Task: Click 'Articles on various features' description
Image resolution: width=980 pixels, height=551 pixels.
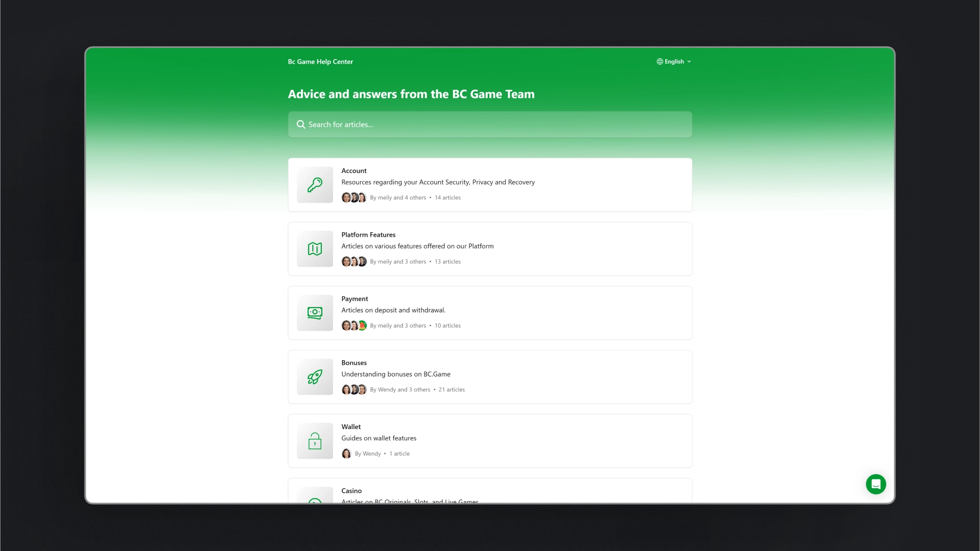Action: click(417, 246)
